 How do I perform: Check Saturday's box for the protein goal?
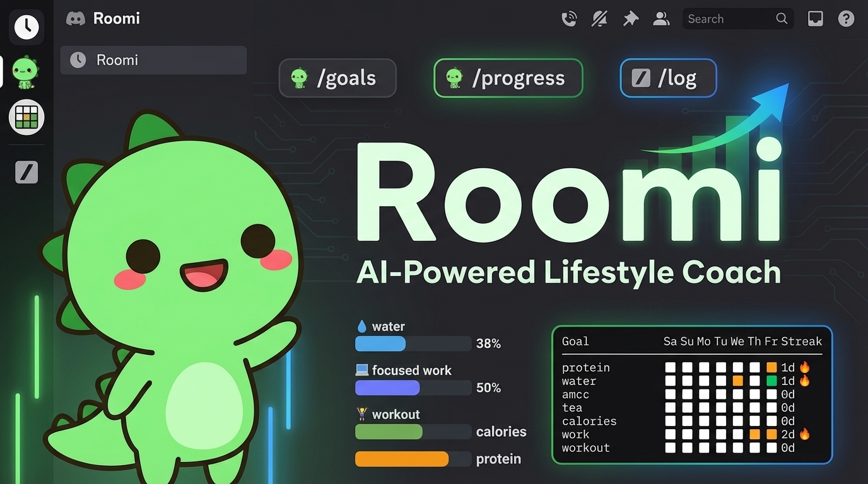pos(670,367)
